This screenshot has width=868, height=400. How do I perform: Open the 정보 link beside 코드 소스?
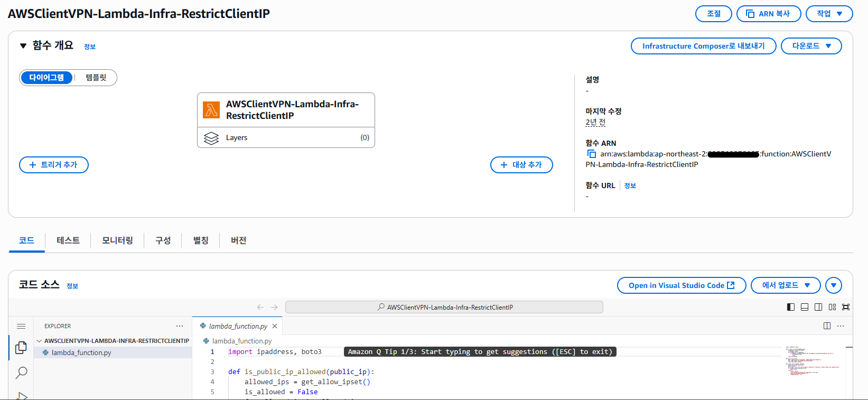(72, 286)
